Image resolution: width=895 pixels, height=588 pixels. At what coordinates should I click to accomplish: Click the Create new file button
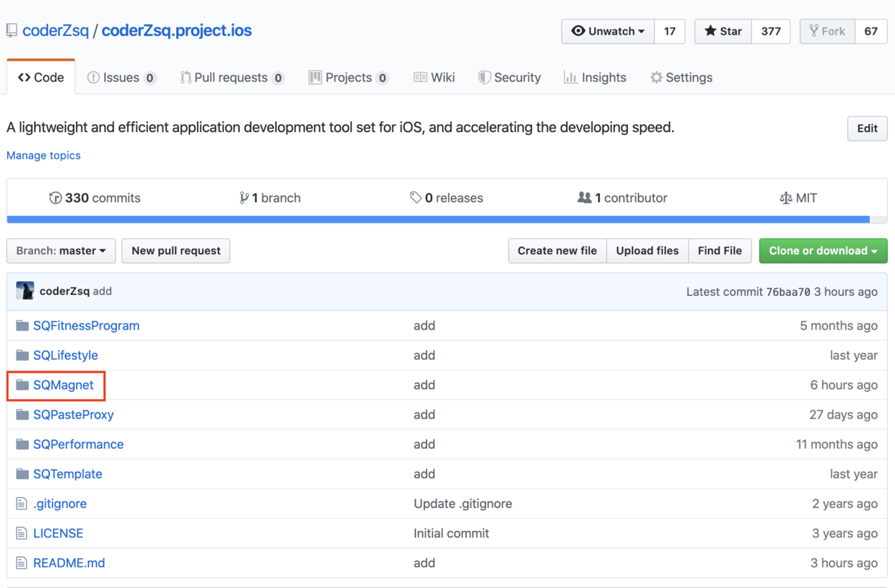(557, 250)
